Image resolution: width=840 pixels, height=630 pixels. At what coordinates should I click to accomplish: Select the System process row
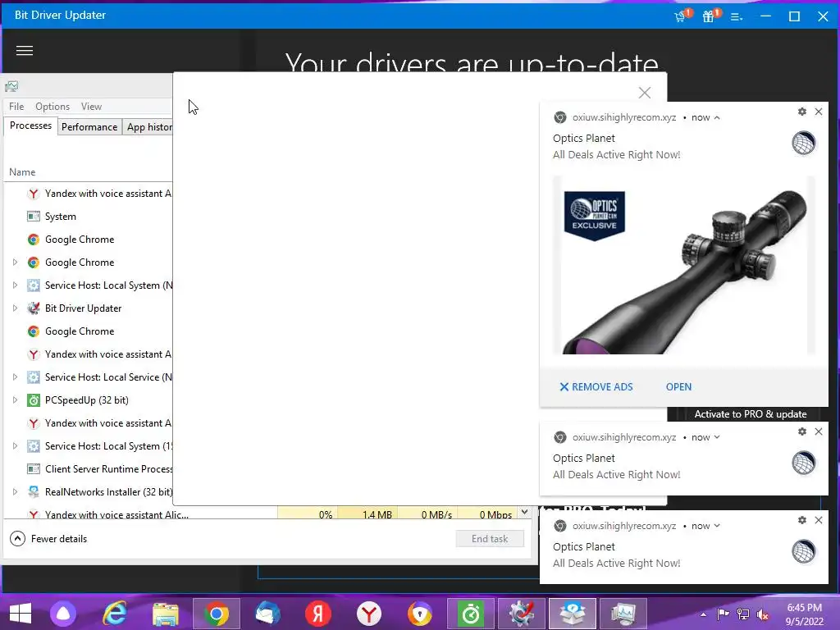[89, 217]
